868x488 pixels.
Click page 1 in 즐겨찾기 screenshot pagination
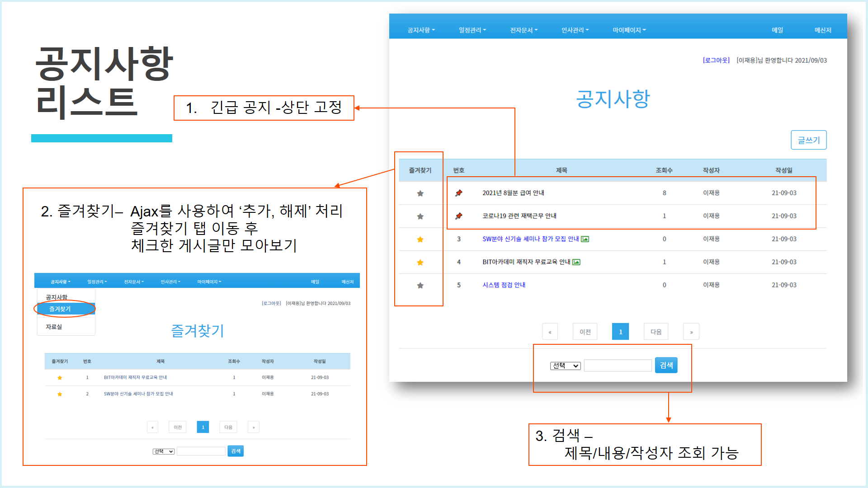(x=203, y=427)
